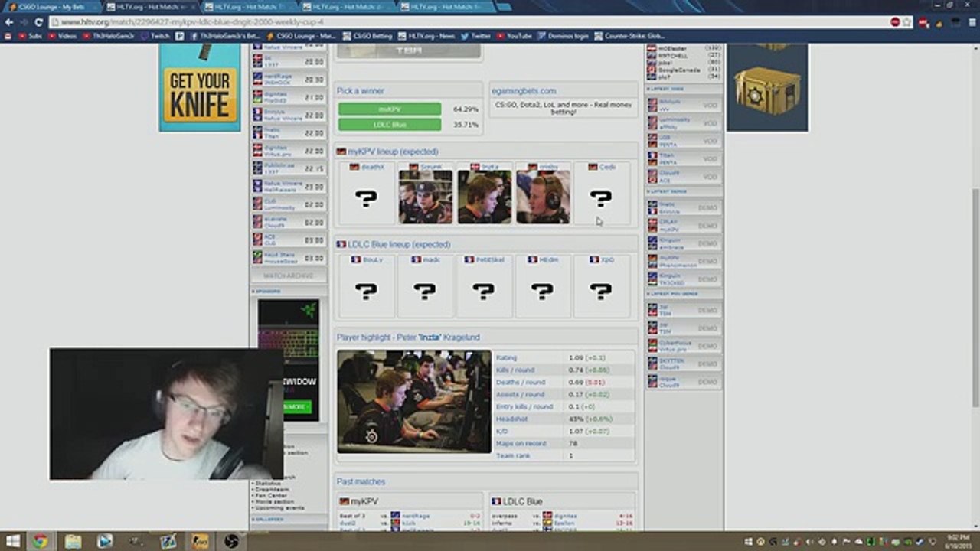The width and height of the screenshot is (980, 551).
Task: Open the Titan vs PENTA VOD entry
Action: point(684,158)
